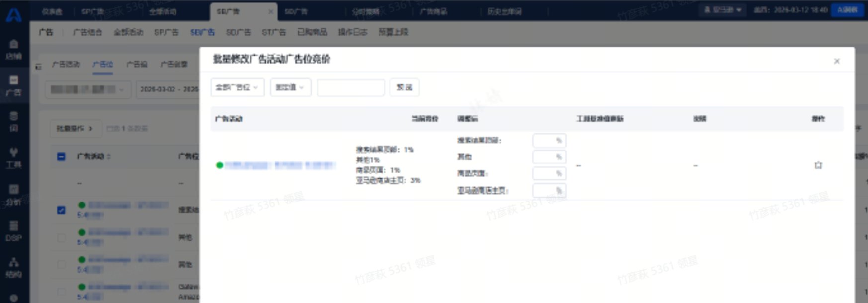Toggle the select-all checkbox in table header
Screen dimensions: 868x303
pos(61,157)
